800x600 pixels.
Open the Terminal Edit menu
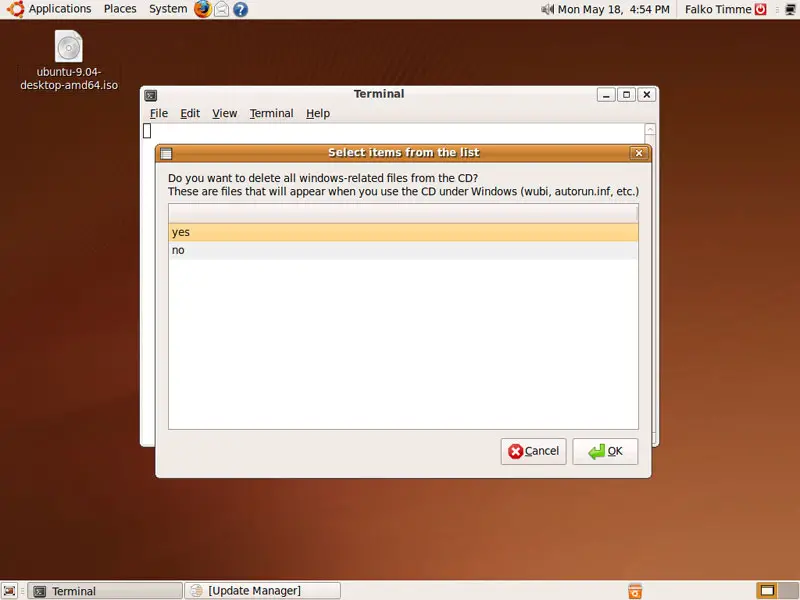pos(190,113)
